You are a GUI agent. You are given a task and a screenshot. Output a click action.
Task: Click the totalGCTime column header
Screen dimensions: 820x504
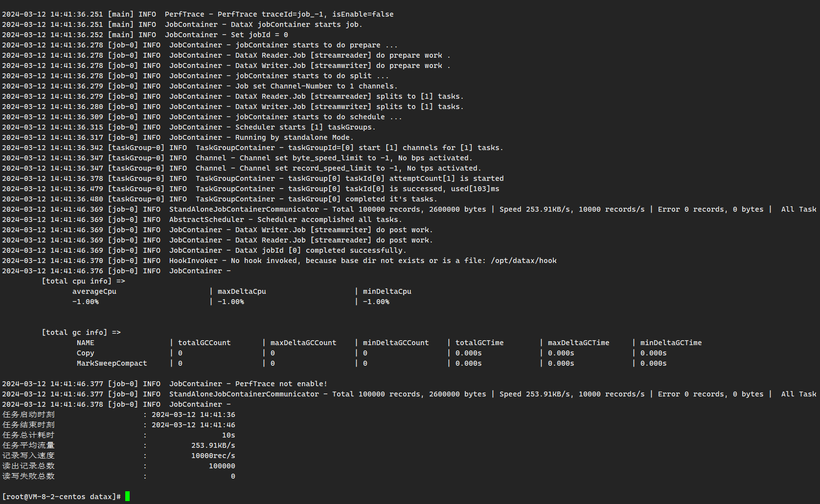click(x=479, y=343)
